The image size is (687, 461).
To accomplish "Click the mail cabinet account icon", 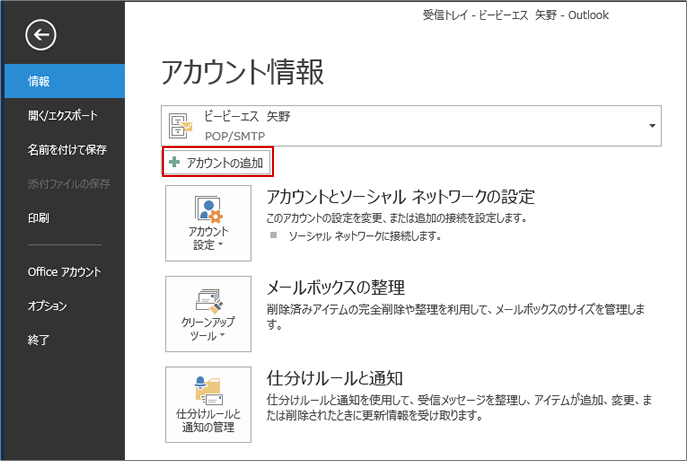I will 181,126.
